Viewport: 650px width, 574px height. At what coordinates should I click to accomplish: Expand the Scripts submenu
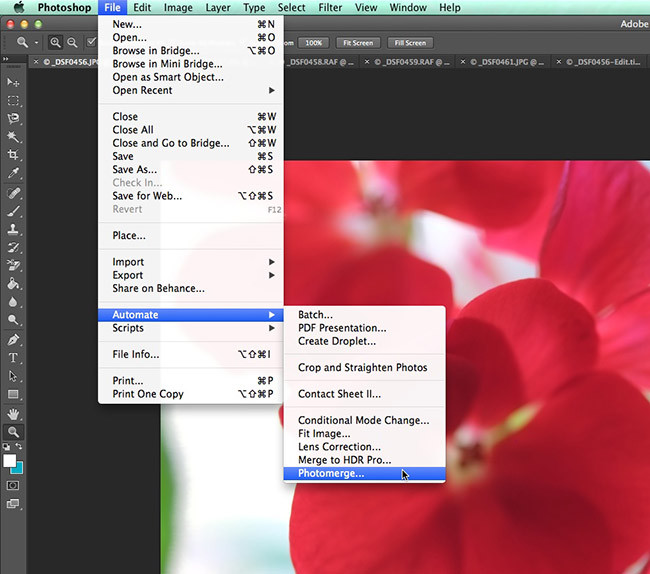click(190, 328)
